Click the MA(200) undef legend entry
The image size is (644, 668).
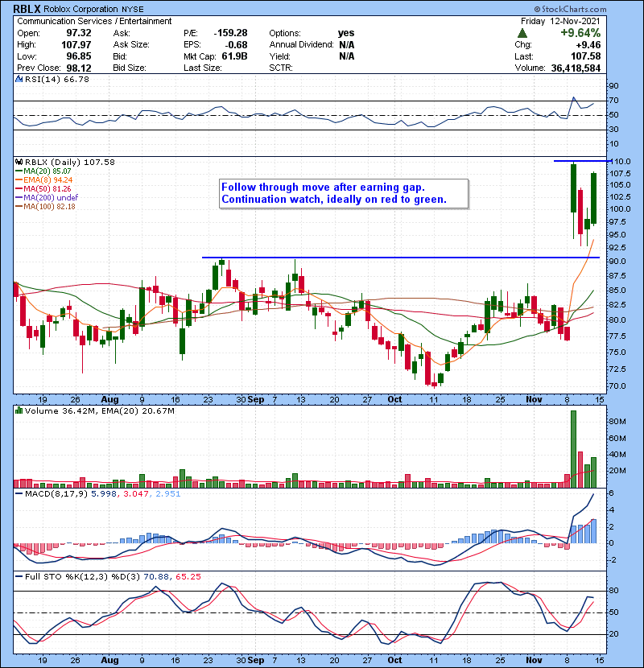pos(51,198)
